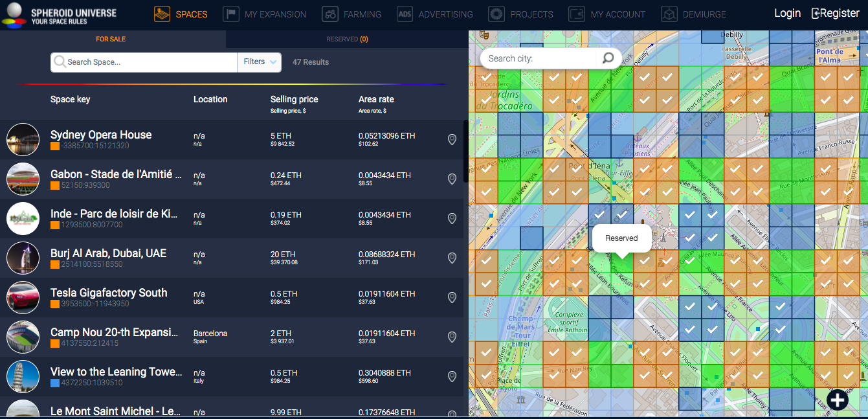Click the city search magnifier icon
Image resolution: width=868 pixels, height=419 pixels.
[608, 58]
